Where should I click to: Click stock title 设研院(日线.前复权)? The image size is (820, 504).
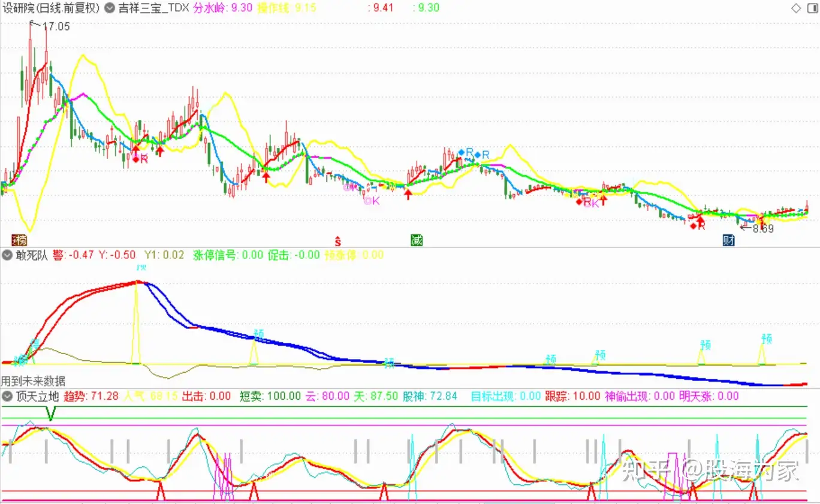click(x=51, y=8)
